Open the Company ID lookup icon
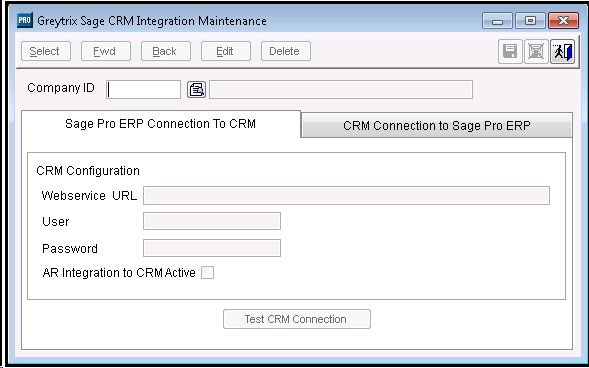Image resolution: width=589 pixels, height=368 pixels. 196,89
